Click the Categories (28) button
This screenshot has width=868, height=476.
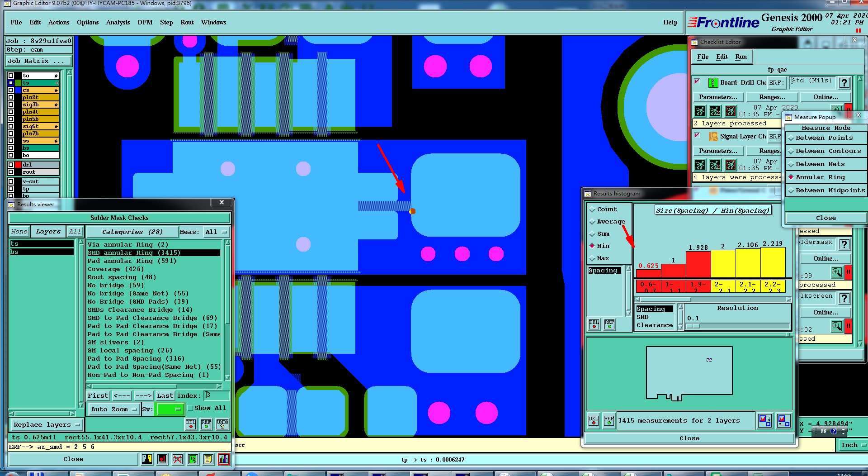(x=132, y=232)
